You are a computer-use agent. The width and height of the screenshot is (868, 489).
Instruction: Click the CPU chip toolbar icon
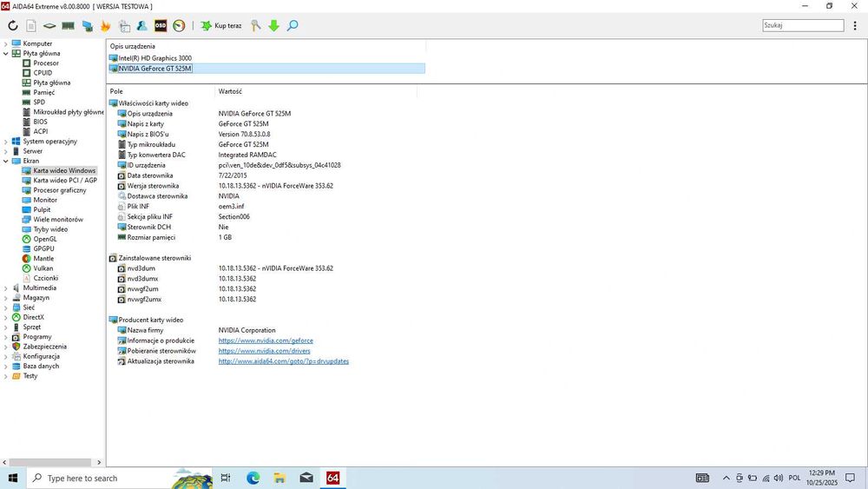(49, 25)
